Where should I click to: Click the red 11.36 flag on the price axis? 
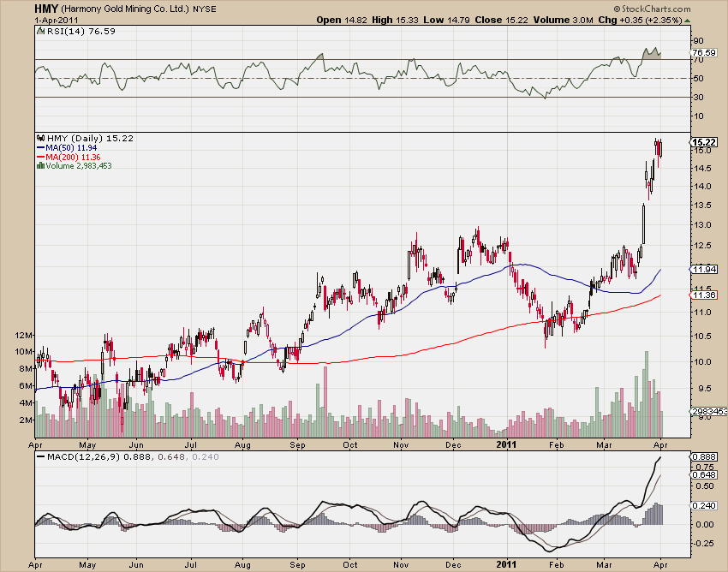tap(704, 295)
